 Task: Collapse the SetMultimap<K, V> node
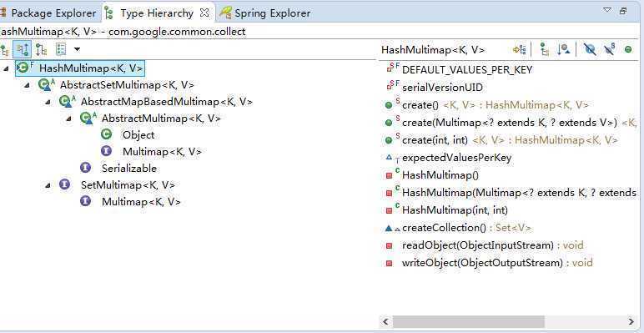(x=48, y=185)
